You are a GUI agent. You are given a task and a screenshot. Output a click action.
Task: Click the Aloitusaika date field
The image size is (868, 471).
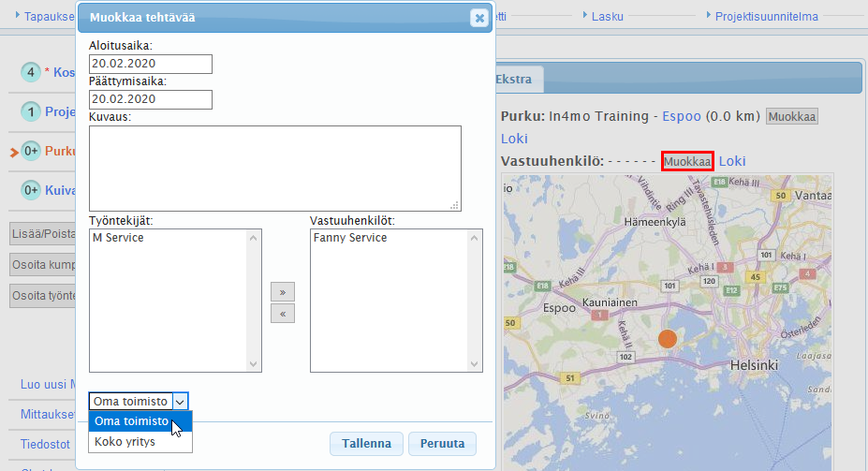click(150, 64)
